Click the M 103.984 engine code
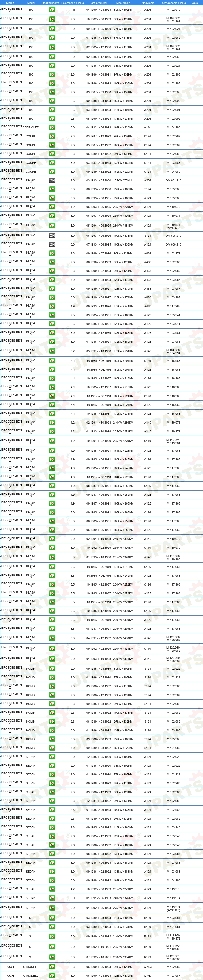This screenshot has width=203, height=980. coord(173,918)
